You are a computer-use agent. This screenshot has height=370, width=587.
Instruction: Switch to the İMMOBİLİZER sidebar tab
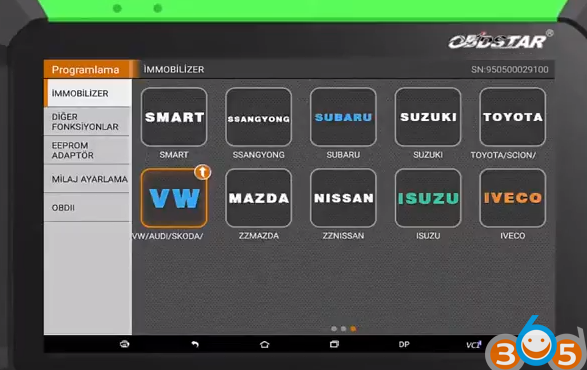click(88, 93)
